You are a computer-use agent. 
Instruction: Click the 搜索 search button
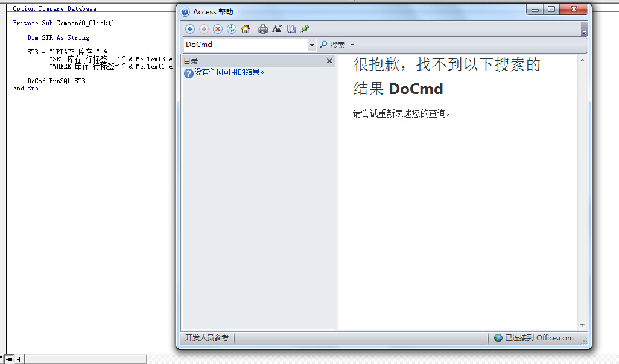click(332, 45)
